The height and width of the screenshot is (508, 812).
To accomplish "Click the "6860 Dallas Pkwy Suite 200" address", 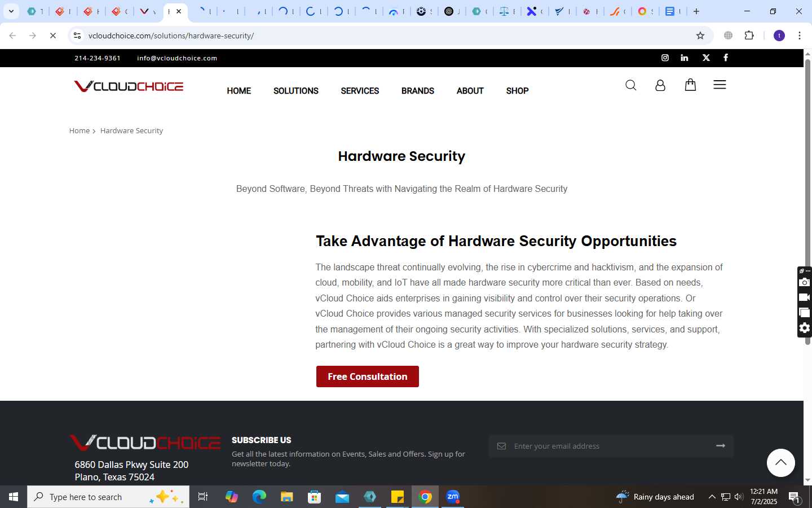I will (x=131, y=465).
